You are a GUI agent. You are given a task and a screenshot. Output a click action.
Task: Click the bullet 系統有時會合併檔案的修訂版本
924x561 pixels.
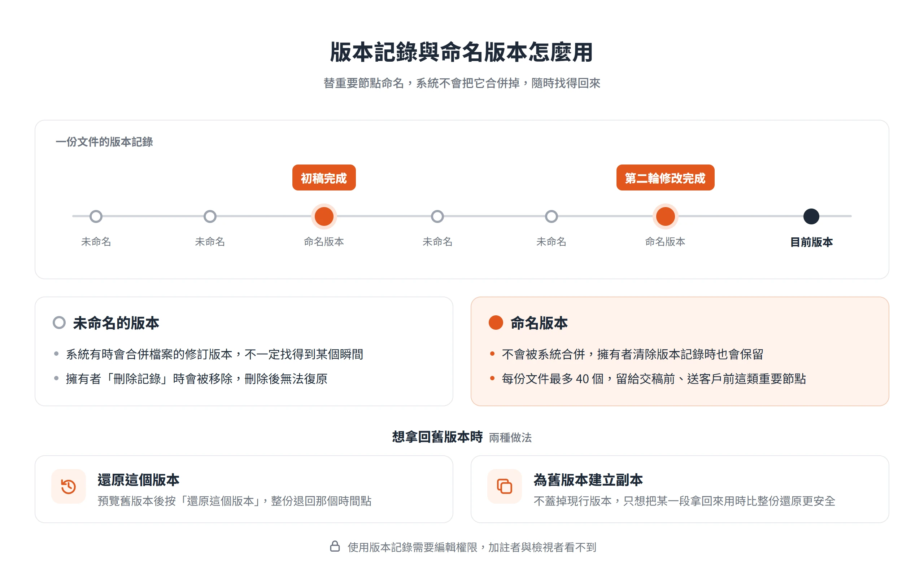pos(214,354)
